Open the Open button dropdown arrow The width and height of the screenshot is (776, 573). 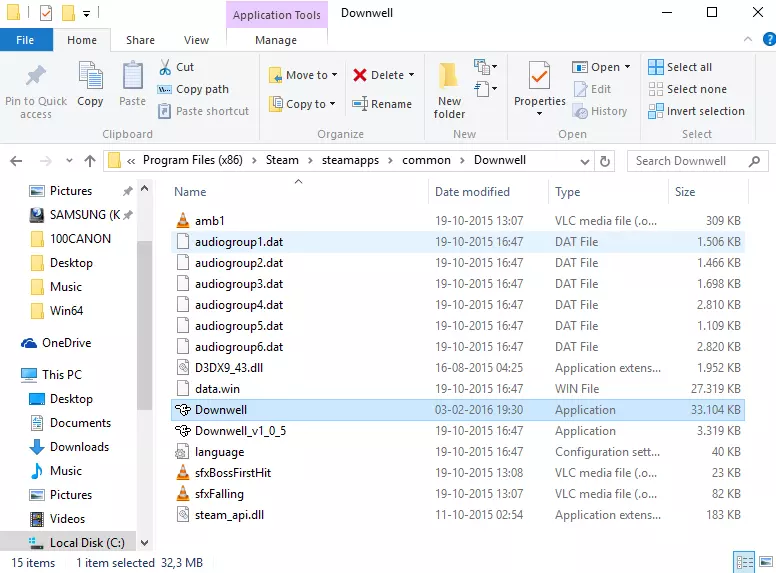tap(628, 67)
